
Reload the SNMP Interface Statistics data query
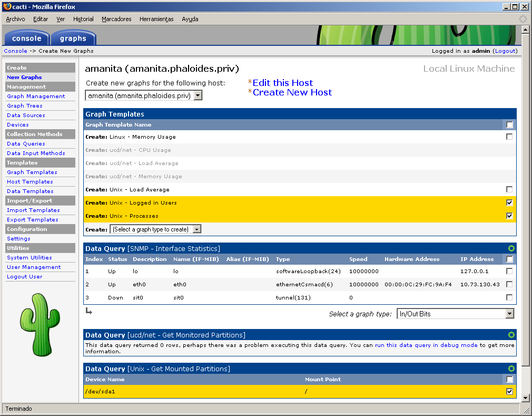(x=511, y=248)
